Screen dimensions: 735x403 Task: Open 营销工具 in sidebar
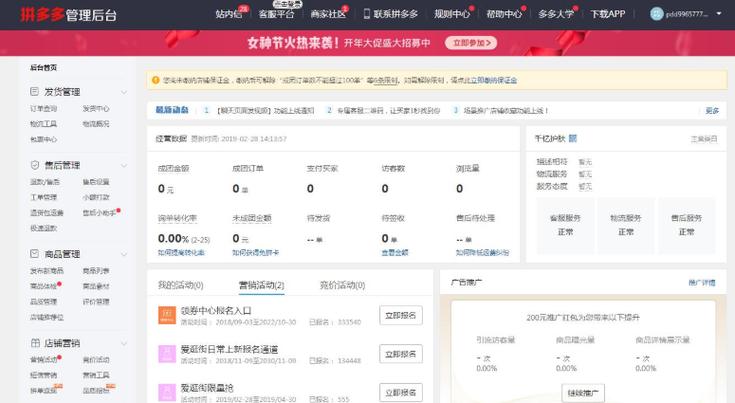click(x=96, y=375)
